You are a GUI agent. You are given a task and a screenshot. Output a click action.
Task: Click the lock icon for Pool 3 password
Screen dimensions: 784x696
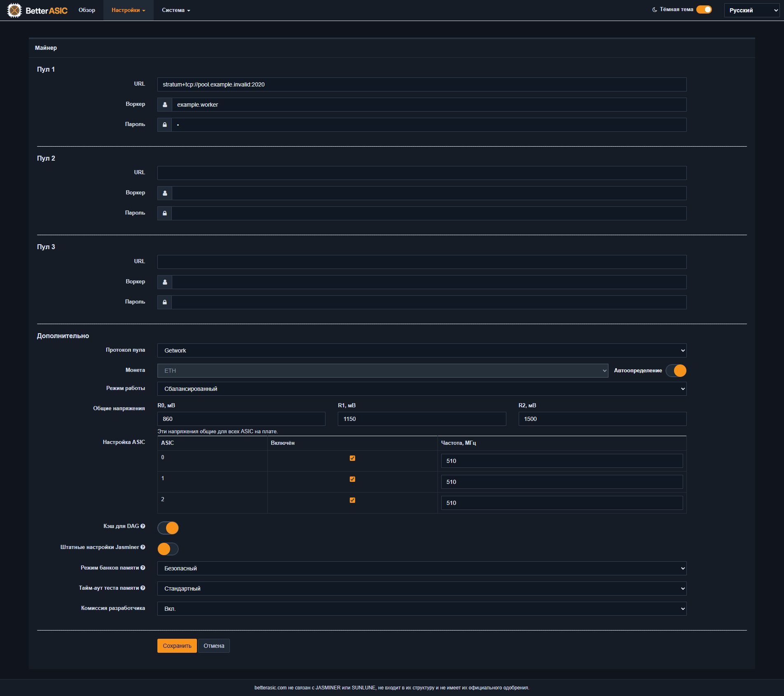click(x=165, y=302)
